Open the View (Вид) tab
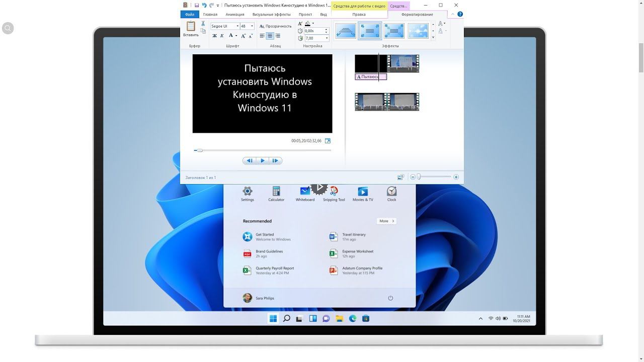The image size is (644, 362). [324, 15]
